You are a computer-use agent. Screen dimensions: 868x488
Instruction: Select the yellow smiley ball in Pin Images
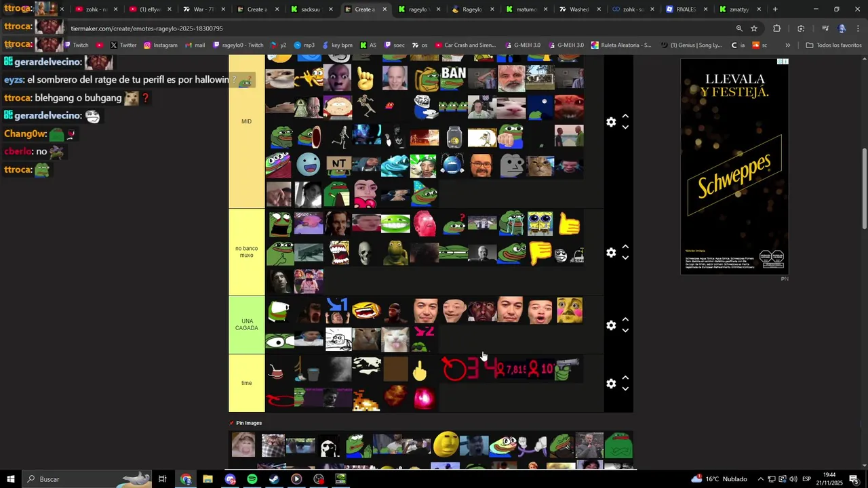446,445
